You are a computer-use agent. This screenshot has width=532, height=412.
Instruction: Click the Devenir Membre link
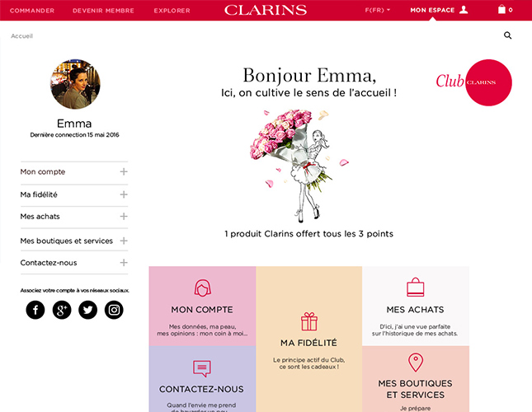(103, 11)
